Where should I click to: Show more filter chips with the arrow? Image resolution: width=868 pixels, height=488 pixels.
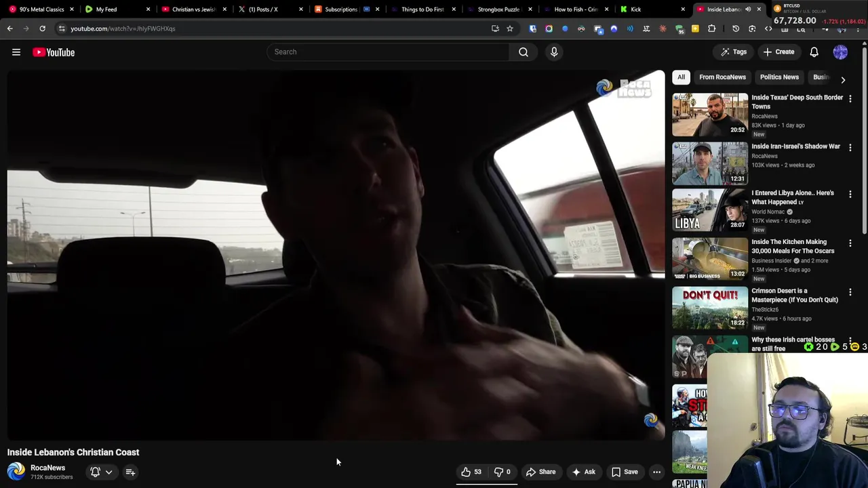click(843, 79)
